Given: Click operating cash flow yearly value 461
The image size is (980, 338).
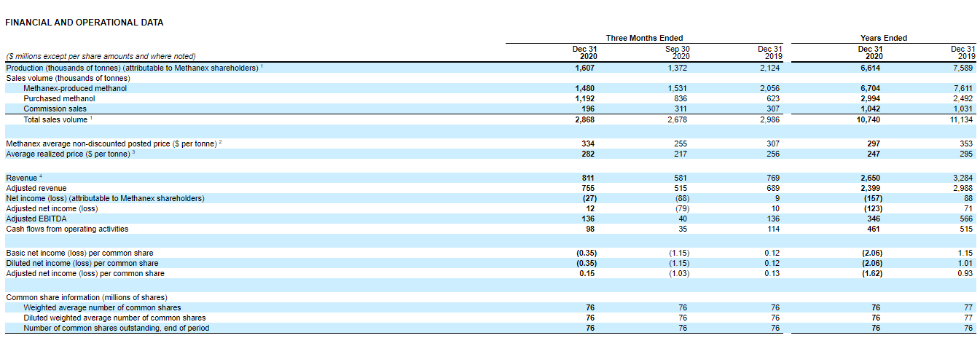Looking at the screenshot, I should click(x=874, y=229).
